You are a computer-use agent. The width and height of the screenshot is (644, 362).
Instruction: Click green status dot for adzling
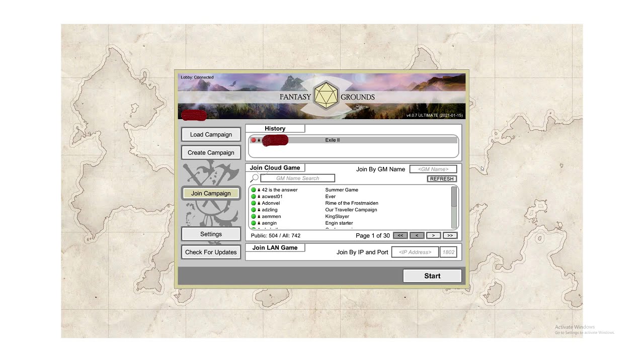254,210
